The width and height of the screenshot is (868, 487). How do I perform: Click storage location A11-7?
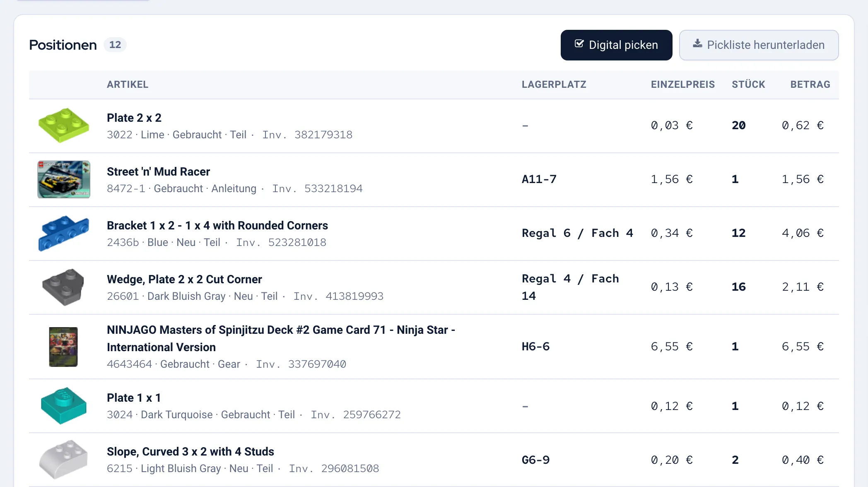[x=539, y=179]
